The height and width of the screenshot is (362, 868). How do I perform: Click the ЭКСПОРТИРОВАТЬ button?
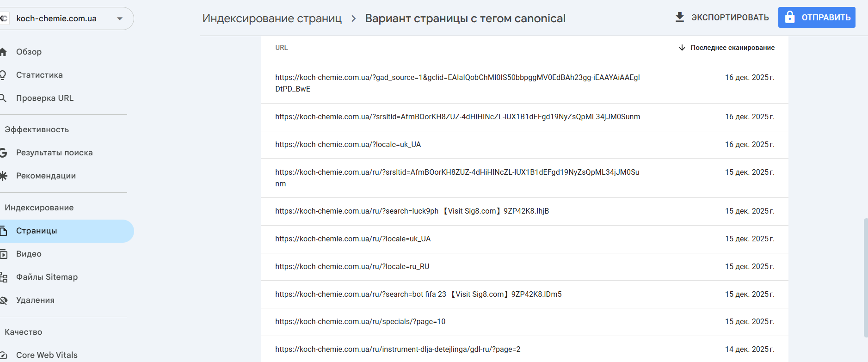(x=722, y=17)
